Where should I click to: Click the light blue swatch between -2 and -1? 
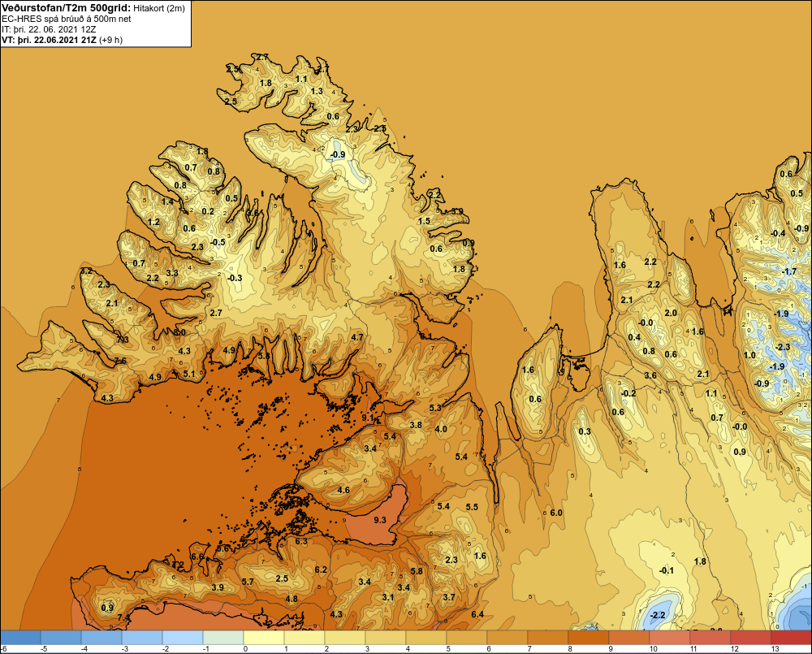(x=182, y=637)
